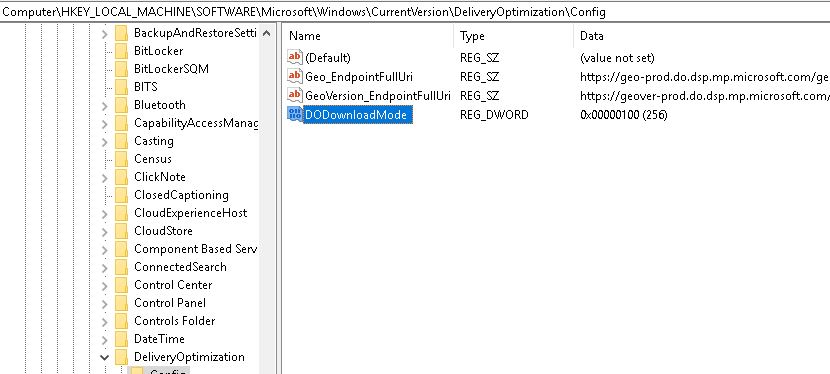The height and width of the screenshot is (374, 830).
Task: Click the Controls Folder folder icon
Action: click(x=121, y=321)
